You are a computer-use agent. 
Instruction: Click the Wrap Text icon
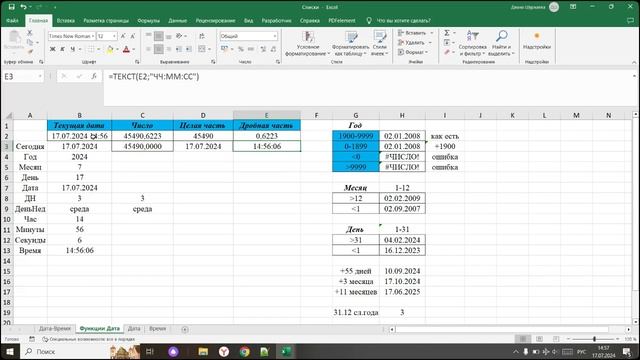coord(202,36)
